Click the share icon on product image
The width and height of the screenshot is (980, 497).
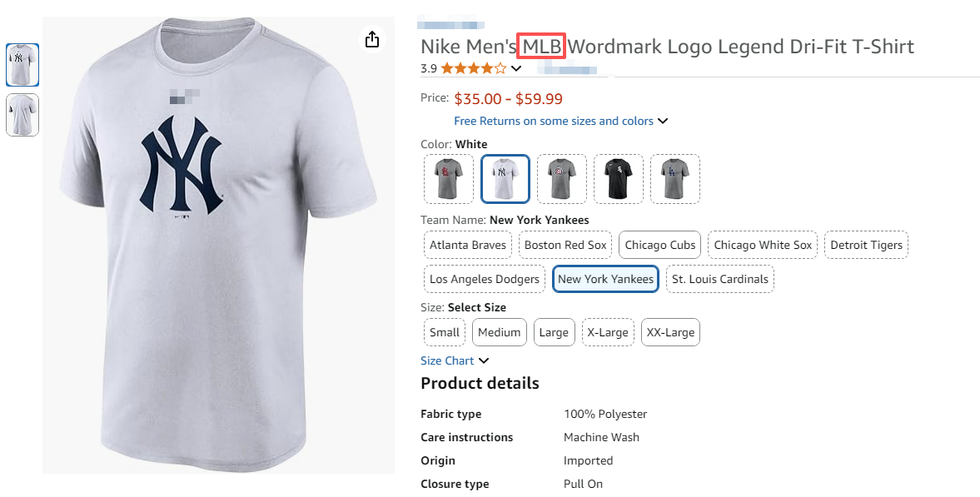click(x=372, y=40)
